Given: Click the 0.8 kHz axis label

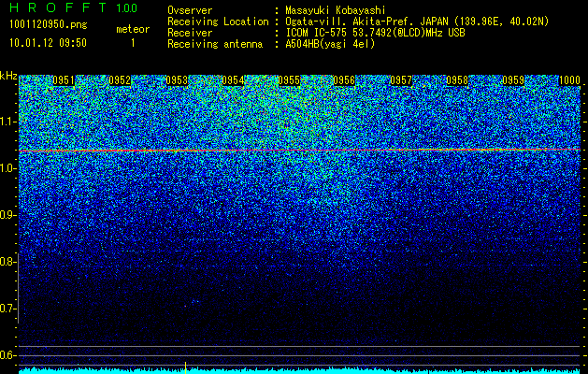Looking at the screenshot, I should 7,262.
